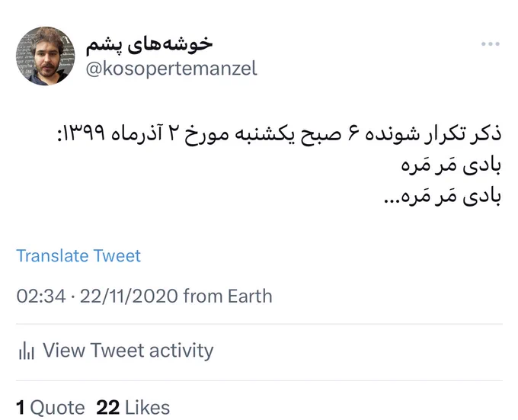Viewport: 518px width, 420px height.
Task: Click the 02:34 timestamp
Action: point(41,296)
